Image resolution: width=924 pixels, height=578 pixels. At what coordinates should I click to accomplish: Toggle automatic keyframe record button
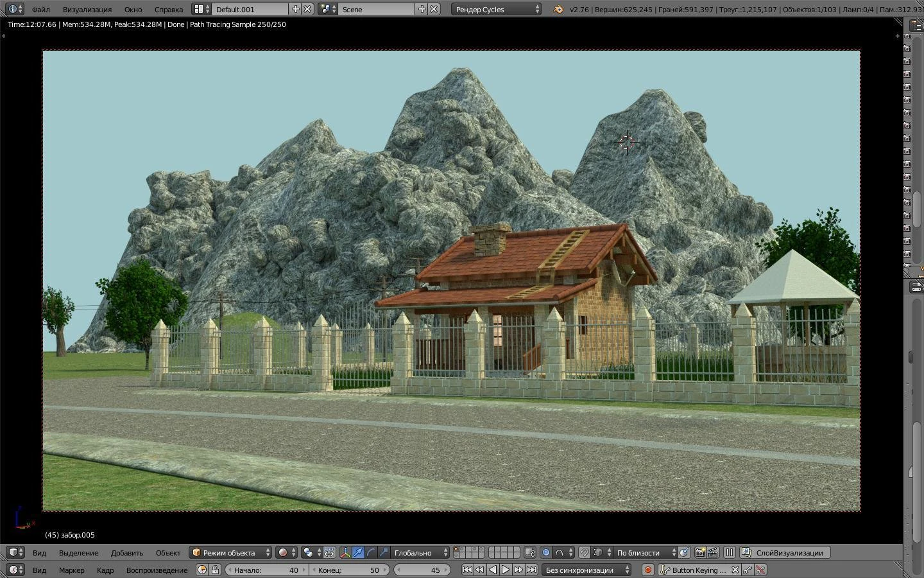648,570
